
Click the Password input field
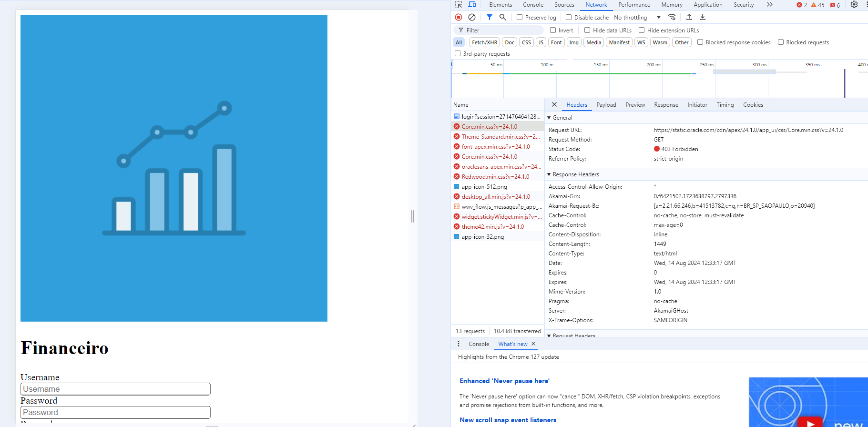[115, 413]
